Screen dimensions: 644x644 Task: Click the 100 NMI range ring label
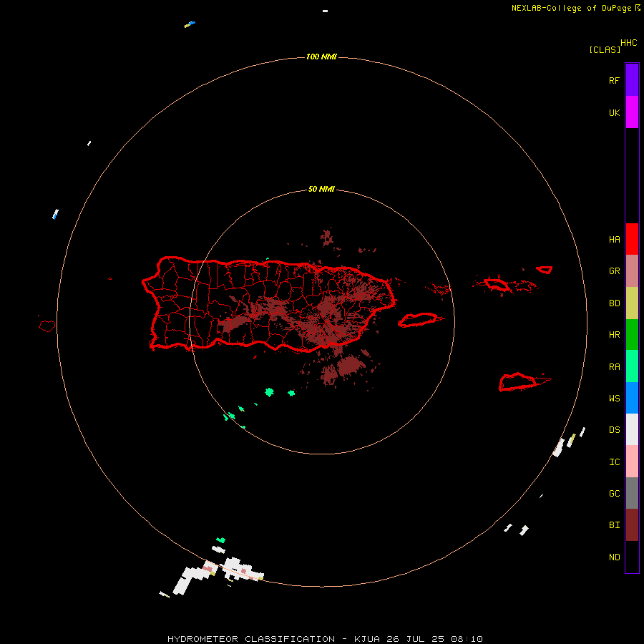(321, 57)
